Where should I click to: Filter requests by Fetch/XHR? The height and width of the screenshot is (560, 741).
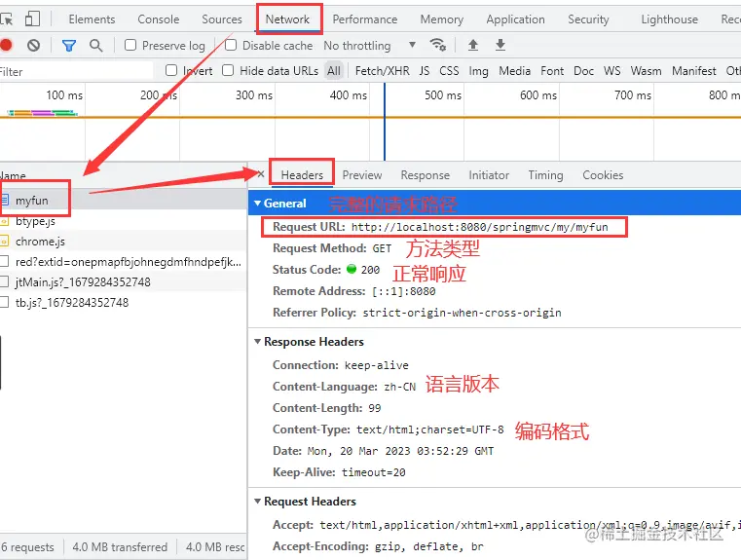(x=383, y=71)
